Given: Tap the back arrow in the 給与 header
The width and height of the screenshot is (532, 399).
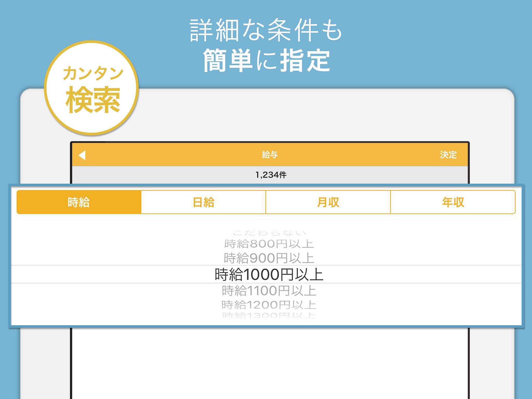Looking at the screenshot, I should tap(82, 155).
